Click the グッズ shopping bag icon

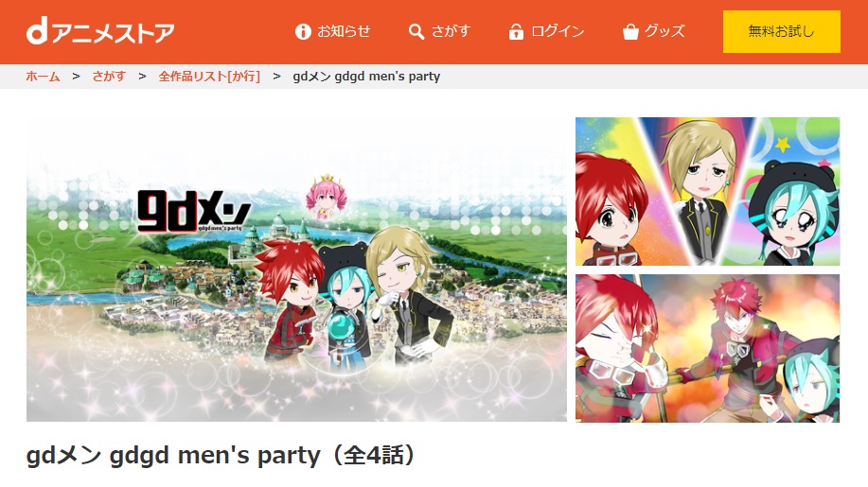pos(630,32)
